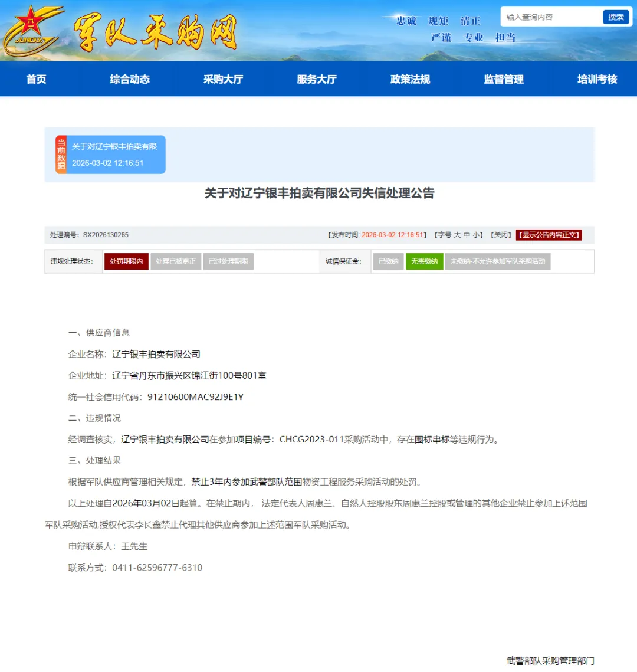The image size is (637, 672).
Task: Focus the 输入查询内容 search field
Action: click(x=551, y=17)
